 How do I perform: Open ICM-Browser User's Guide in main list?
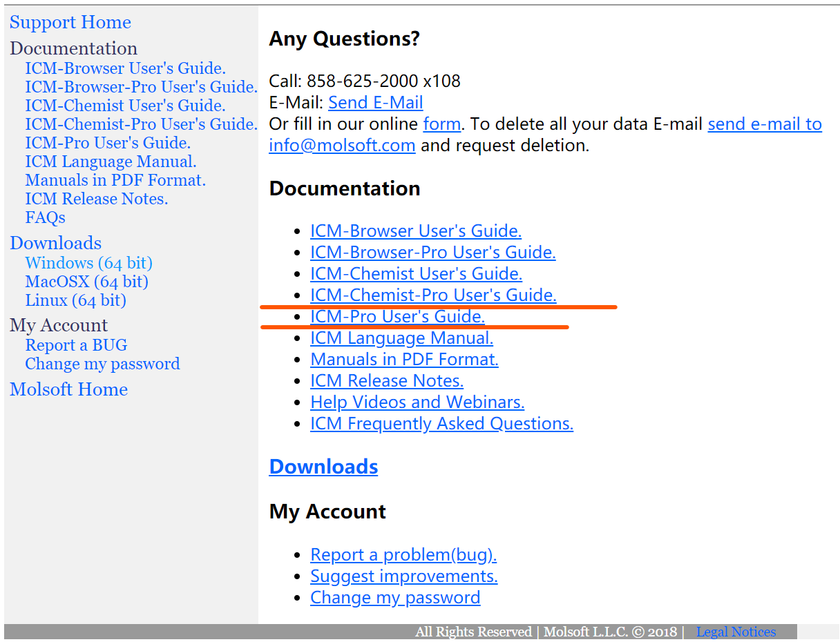coord(416,231)
